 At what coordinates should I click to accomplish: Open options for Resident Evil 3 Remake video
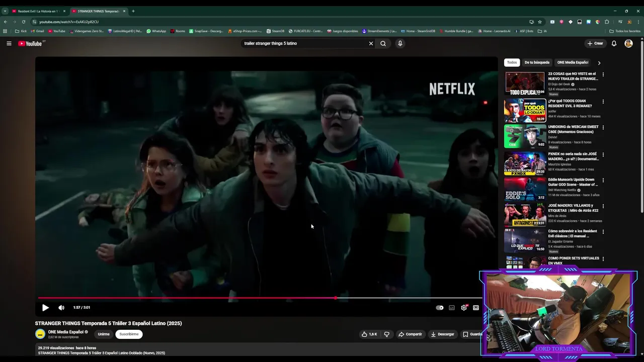pos(603,102)
